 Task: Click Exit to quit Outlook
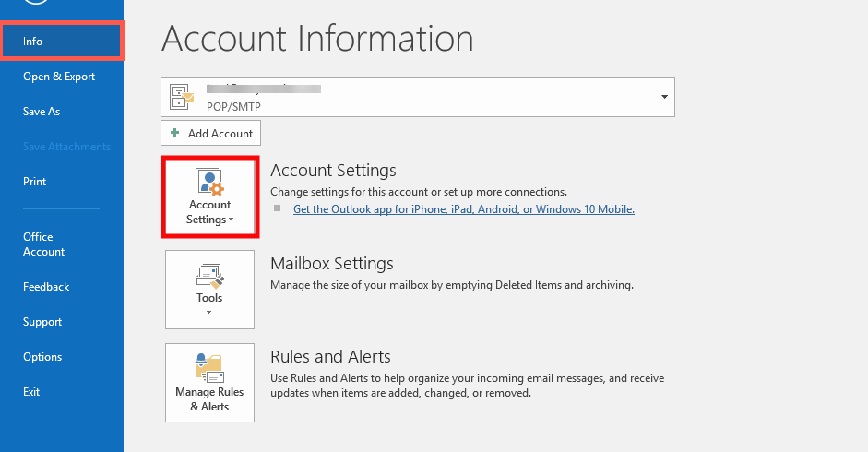31,392
